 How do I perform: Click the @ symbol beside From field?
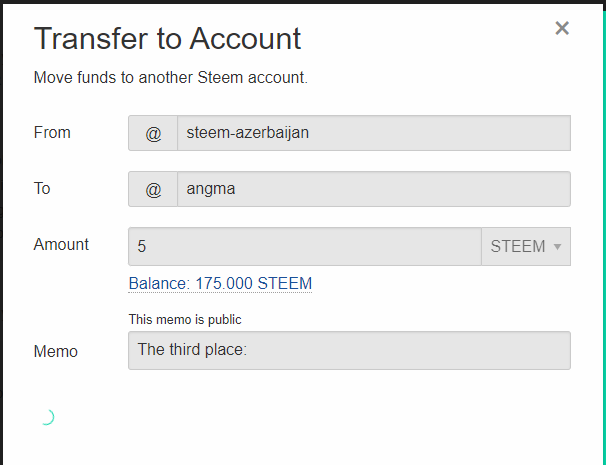[153, 133]
